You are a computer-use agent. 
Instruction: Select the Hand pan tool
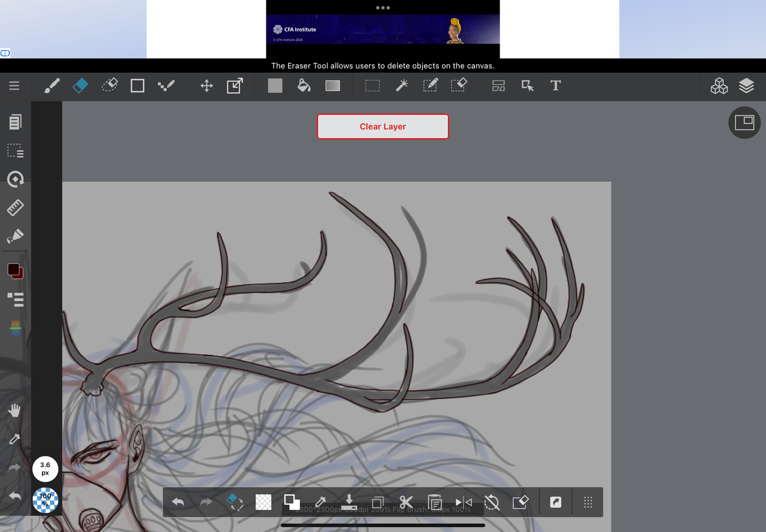click(14, 411)
